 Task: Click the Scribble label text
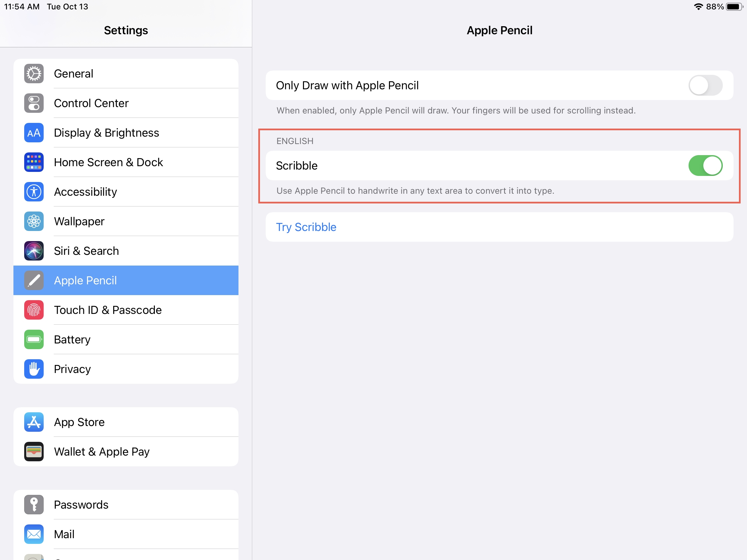297,166
